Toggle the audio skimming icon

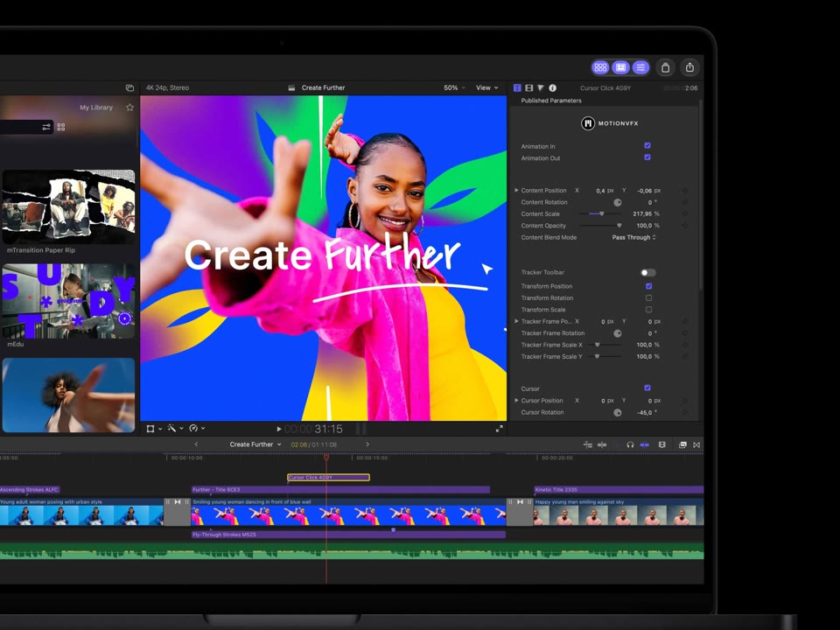pos(602,444)
